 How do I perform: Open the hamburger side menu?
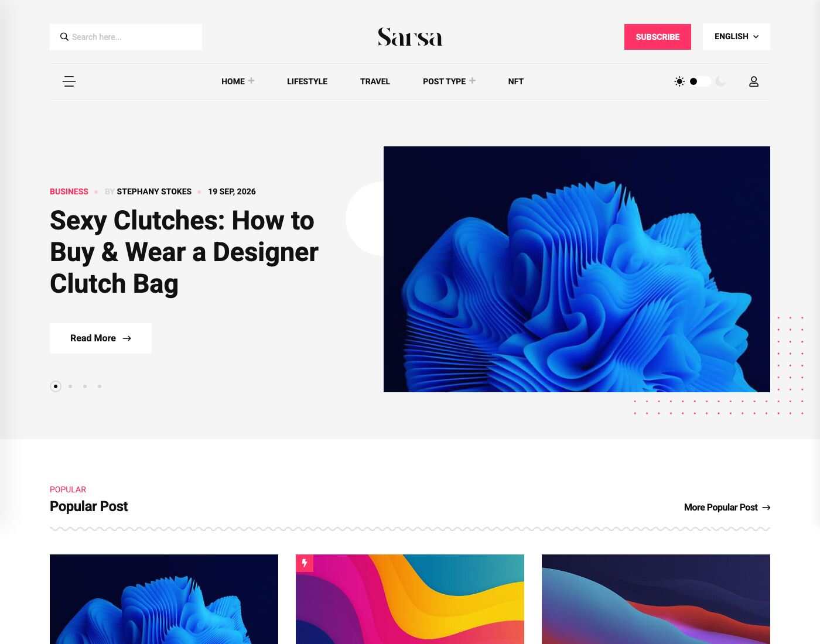pyautogui.click(x=69, y=81)
